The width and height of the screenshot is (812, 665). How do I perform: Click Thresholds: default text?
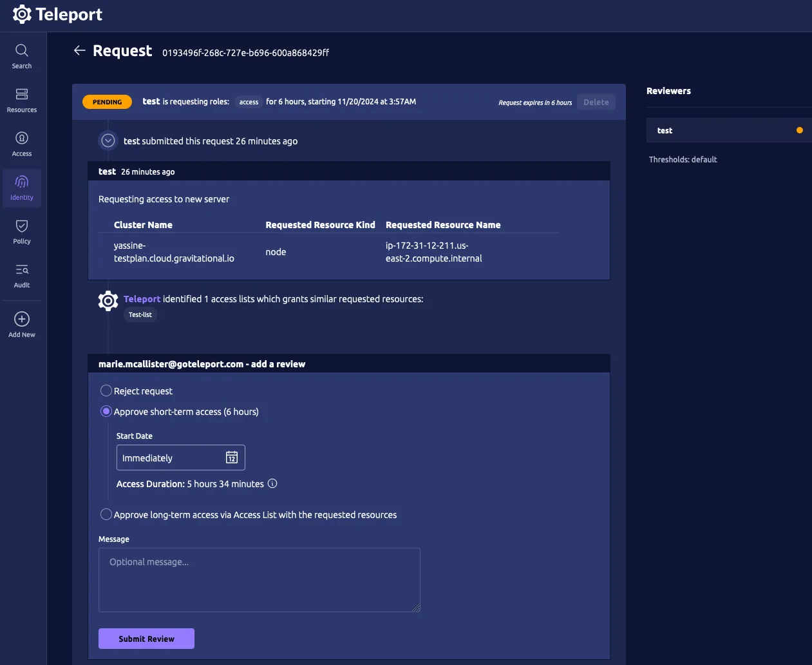tap(683, 159)
